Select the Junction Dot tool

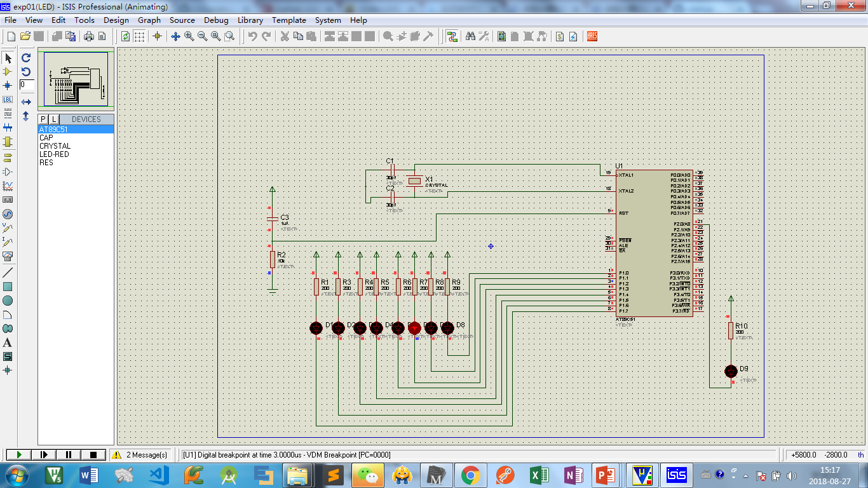[8, 85]
